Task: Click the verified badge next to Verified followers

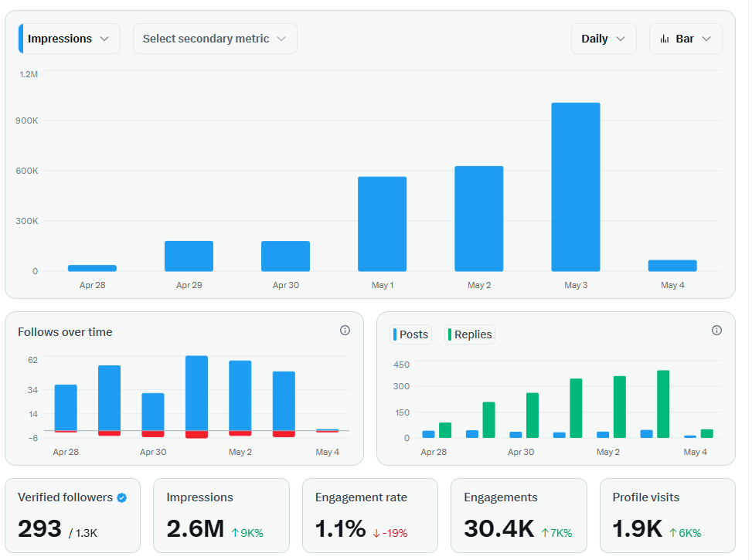Action: pyautogui.click(x=122, y=498)
